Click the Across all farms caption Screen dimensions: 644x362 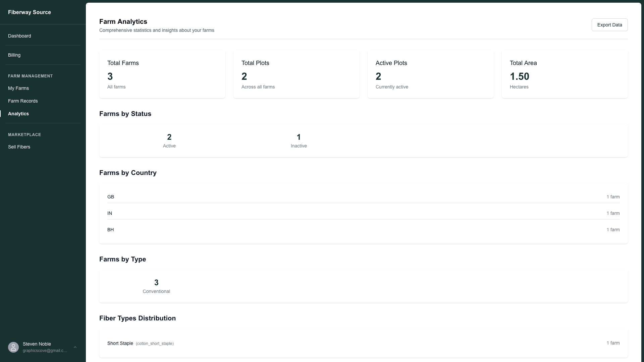pyautogui.click(x=258, y=87)
